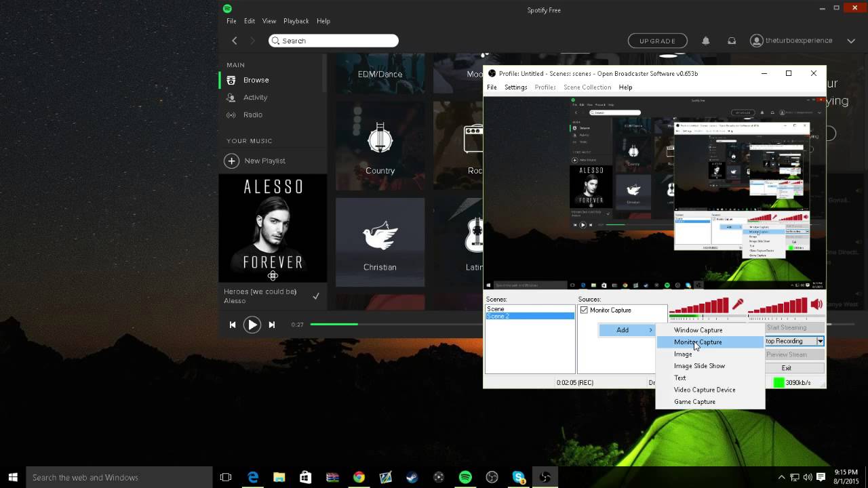Mute the desktop speaker icon in OBS

[817, 304]
